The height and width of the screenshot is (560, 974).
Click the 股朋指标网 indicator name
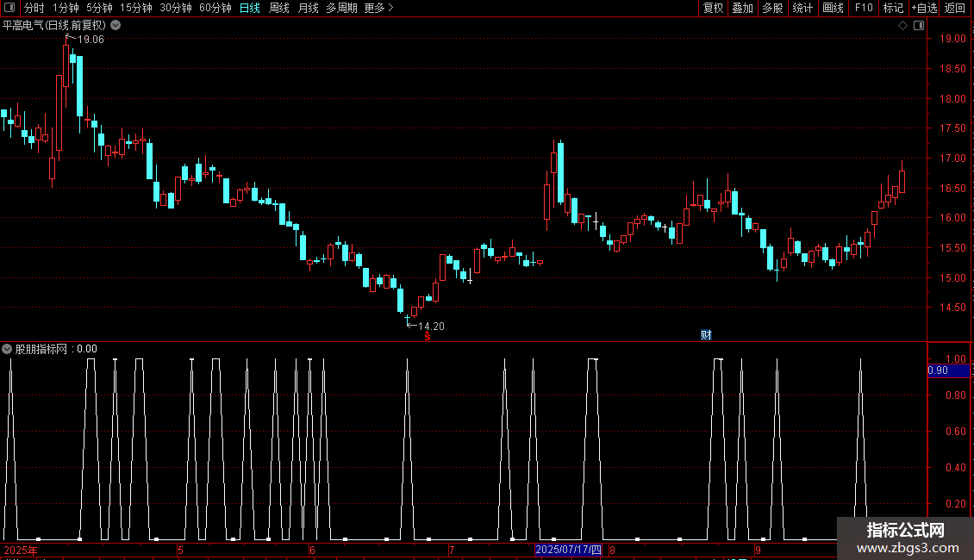tap(41, 349)
